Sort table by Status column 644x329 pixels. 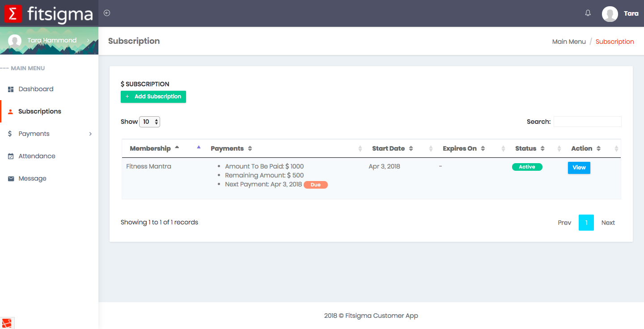pyautogui.click(x=530, y=148)
